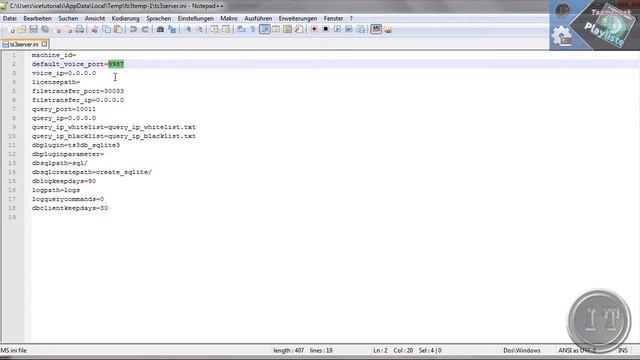Screen dimensions: 640x360
Task: Create a new document with toolbar icon
Action: (11, 29)
